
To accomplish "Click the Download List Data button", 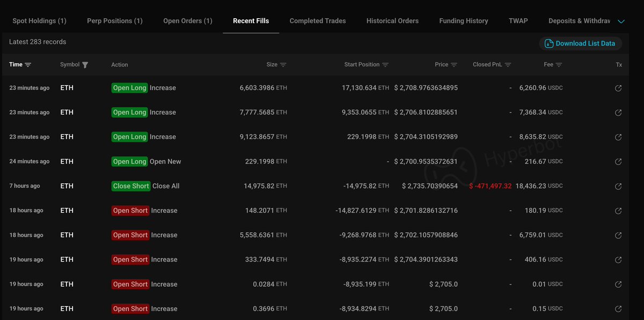I will [x=581, y=43].
